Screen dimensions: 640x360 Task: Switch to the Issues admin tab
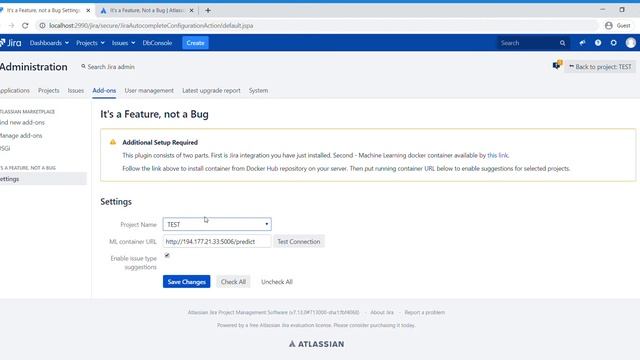tap(76, 91)
